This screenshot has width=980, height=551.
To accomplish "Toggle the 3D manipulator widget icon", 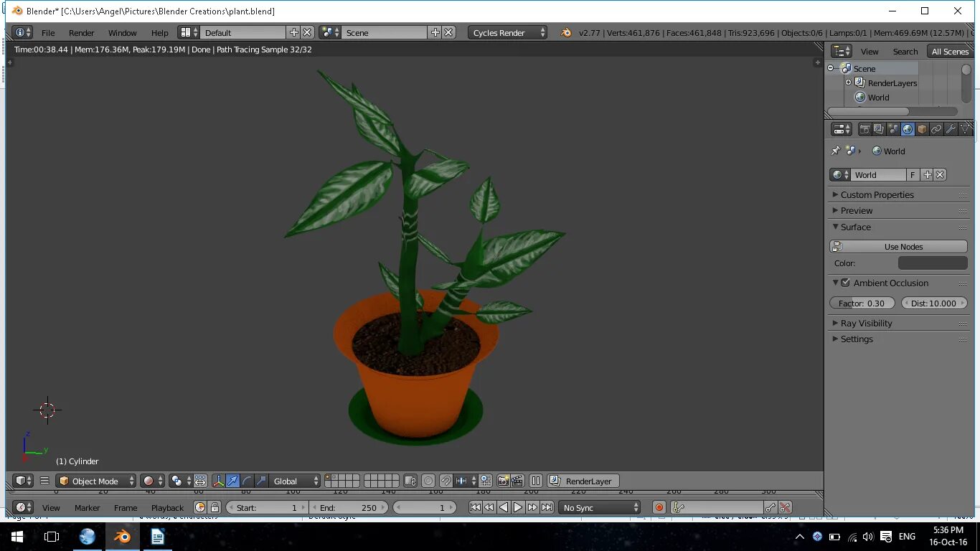I will 218,481.
